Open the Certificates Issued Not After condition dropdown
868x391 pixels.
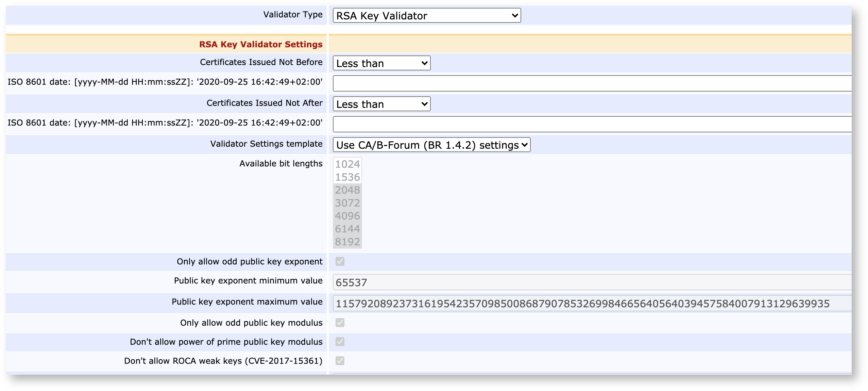pyautogui.click(x=381, y=104)
